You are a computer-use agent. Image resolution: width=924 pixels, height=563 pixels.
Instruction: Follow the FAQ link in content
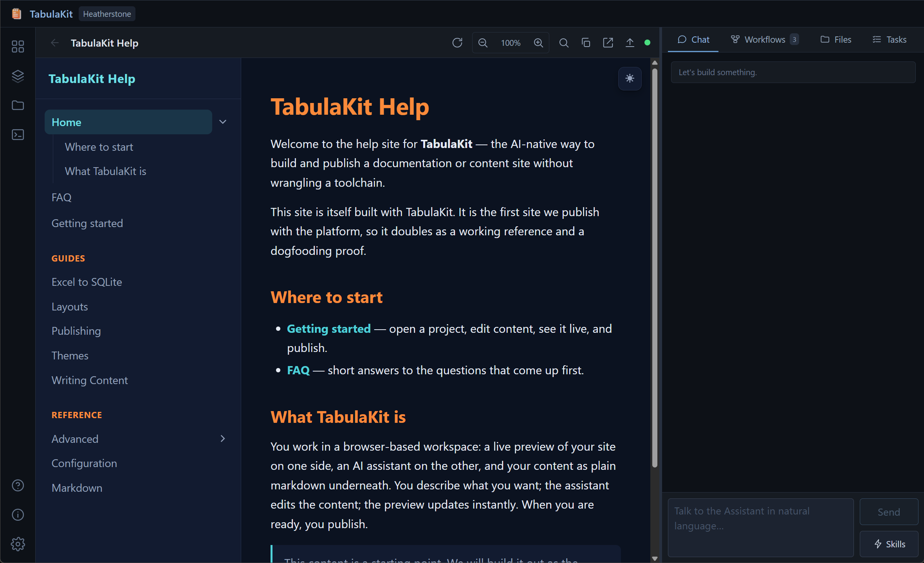[x=298, y=370]
